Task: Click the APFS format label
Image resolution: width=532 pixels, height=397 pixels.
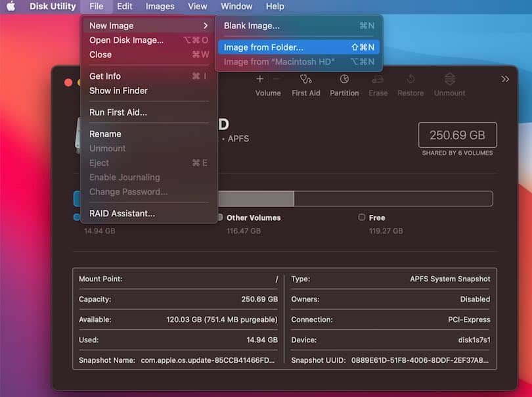Action: point(238,139)
